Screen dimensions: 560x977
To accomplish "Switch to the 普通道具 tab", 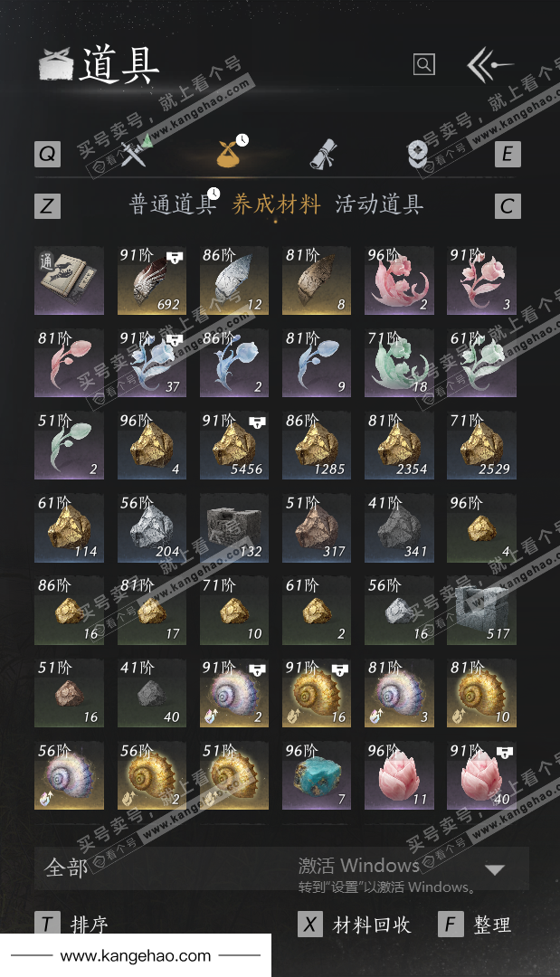I will [x=172, y=204].
